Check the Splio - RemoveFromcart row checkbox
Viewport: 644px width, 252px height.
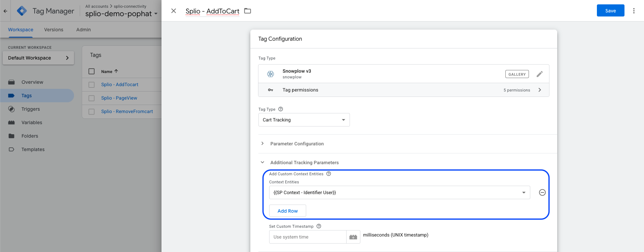coord(92,112)
